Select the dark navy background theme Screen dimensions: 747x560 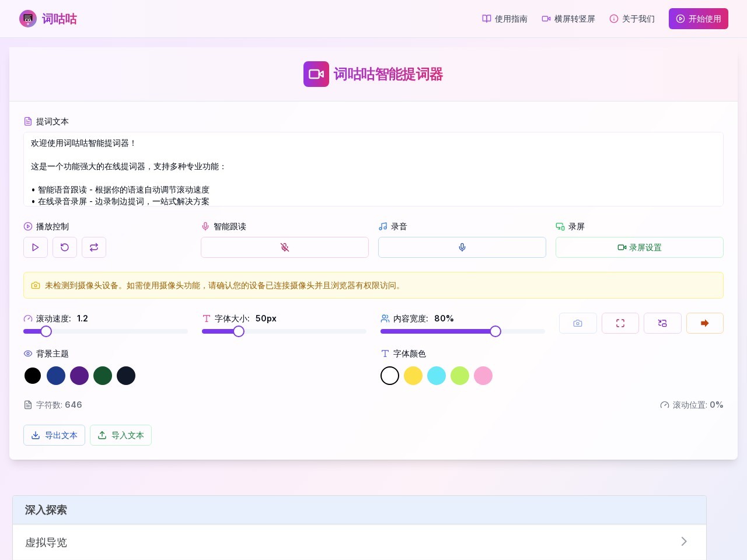tap(126, 376)
